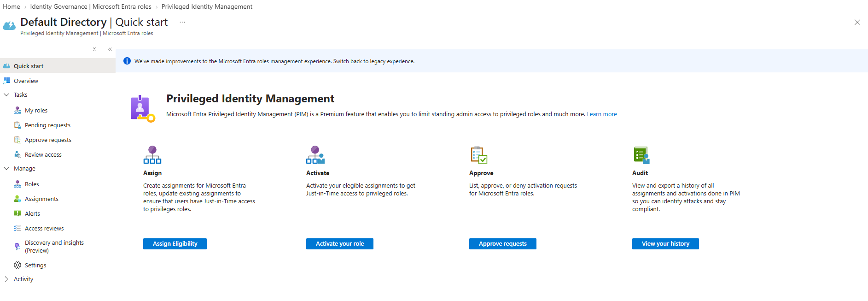Click the Default Directory cloud header icon
This screenshot has width=868, height=301.
(x=9, y=26)
